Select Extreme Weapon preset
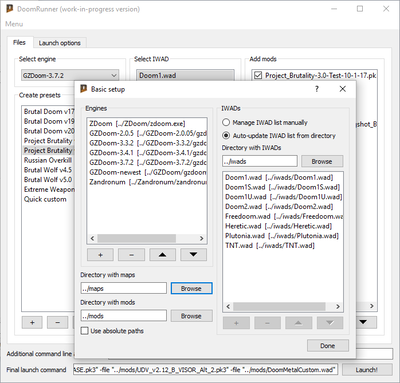This screenshot has width=400, height=383. click(48, 189)
